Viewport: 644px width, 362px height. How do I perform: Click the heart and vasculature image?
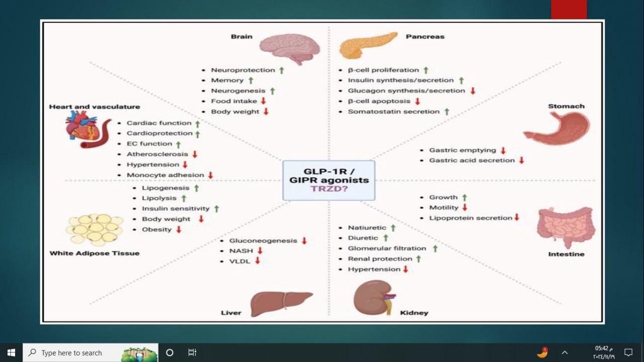pyautogui.click(x=88, y=130)
